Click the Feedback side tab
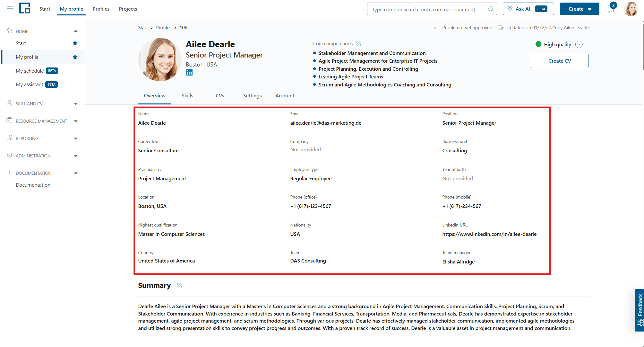 click(640, 310)
